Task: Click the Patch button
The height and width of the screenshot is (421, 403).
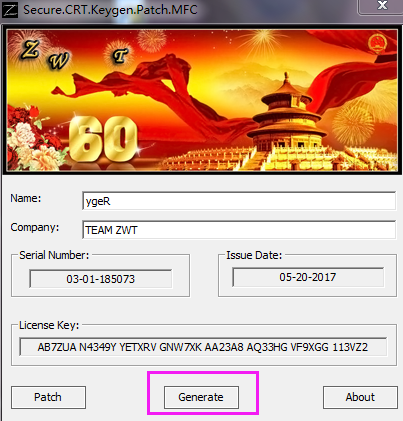Action: pos(48,397)
